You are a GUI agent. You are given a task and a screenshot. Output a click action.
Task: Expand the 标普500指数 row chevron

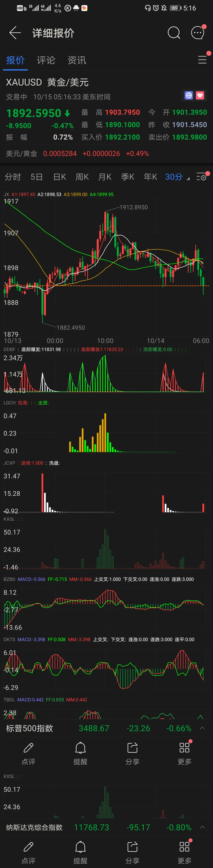click(x=202, y=728)
